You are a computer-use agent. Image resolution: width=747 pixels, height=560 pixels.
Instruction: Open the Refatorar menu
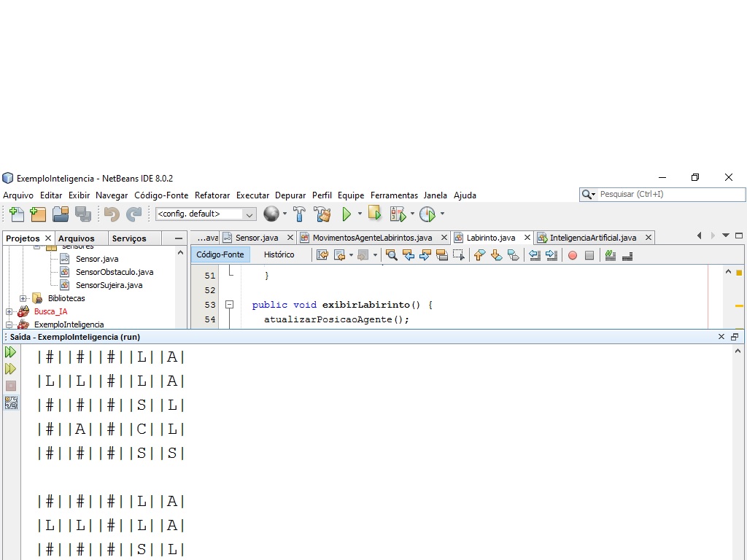[212, 195]
